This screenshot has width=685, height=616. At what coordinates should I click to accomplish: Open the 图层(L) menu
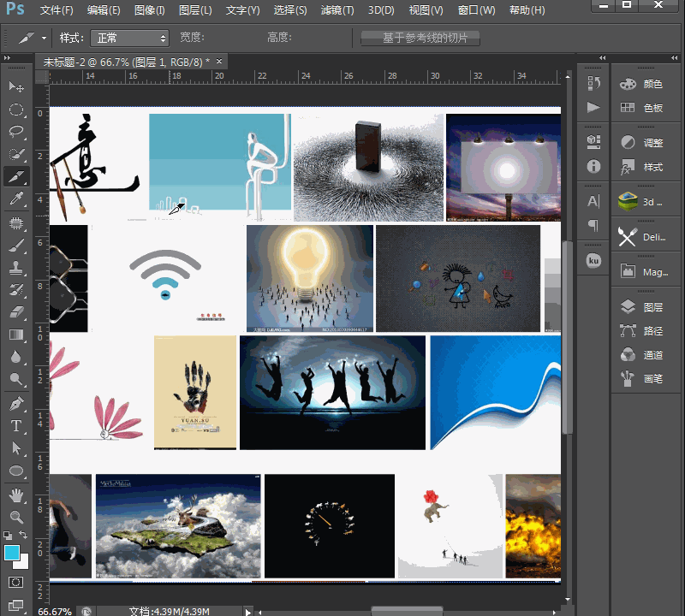click(x=195, y=10)
